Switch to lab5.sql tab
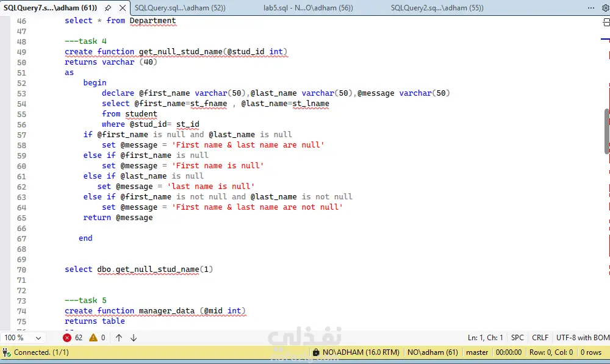 [x=308, y=8]
